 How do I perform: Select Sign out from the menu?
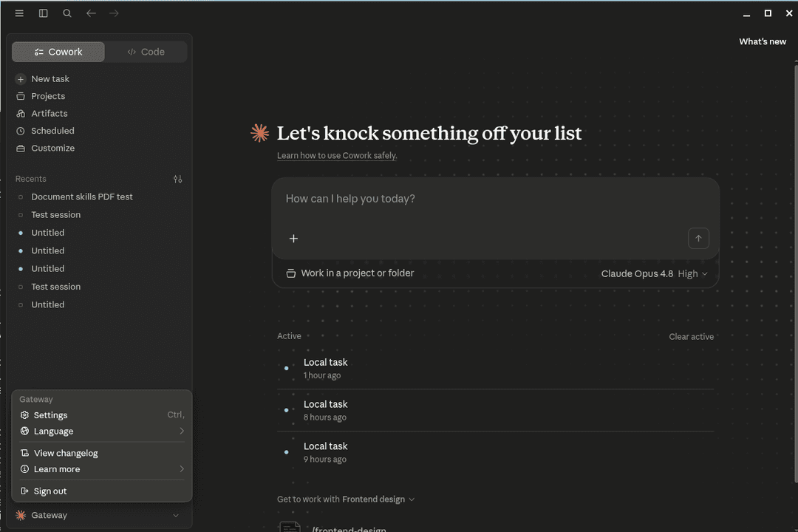tap(102, 491)
